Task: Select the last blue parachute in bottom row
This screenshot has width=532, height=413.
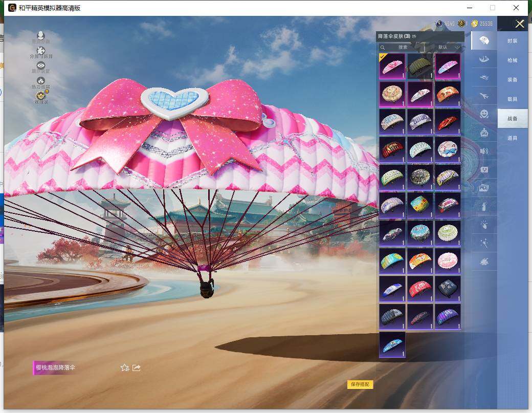Action: (x=392, y=344)
